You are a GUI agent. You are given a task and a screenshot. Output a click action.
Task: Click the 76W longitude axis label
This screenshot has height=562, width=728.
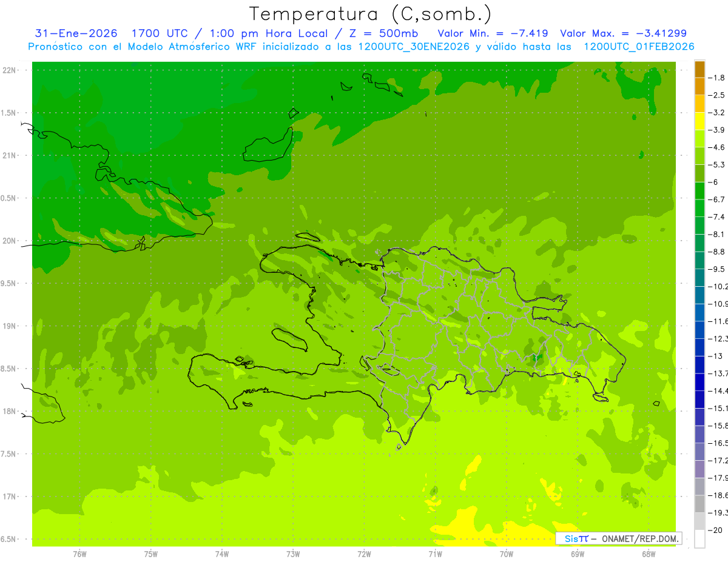click(79, 554)
